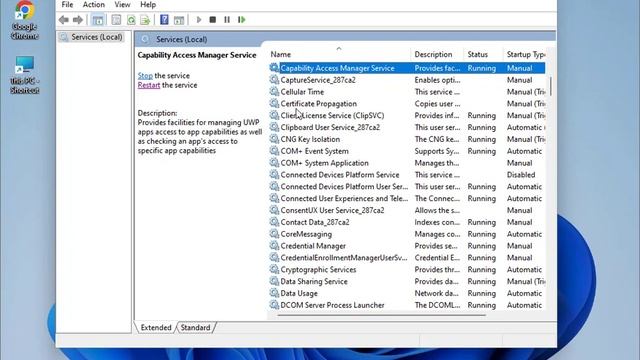
Task: Click the Stop Service square icon
Action: pos(213,20)
